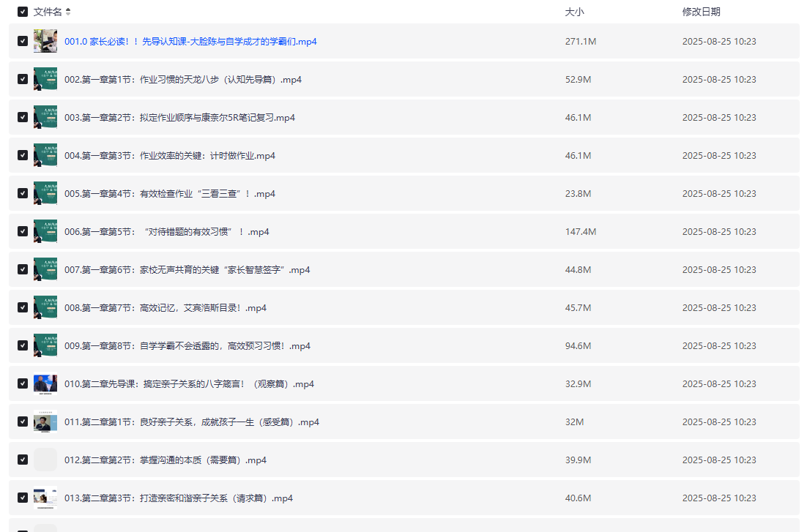Click the video icon for 008 高效记忆

click(x=45, y=307)
